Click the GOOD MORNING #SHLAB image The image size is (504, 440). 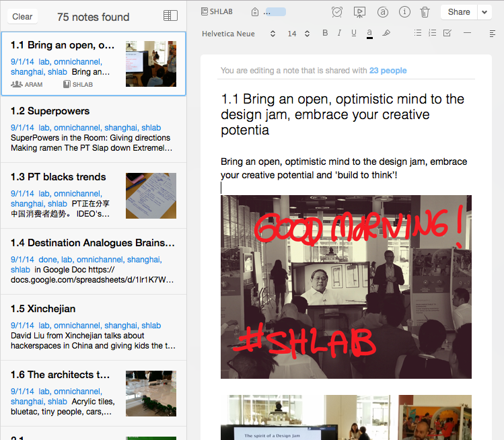pos(346,287)
